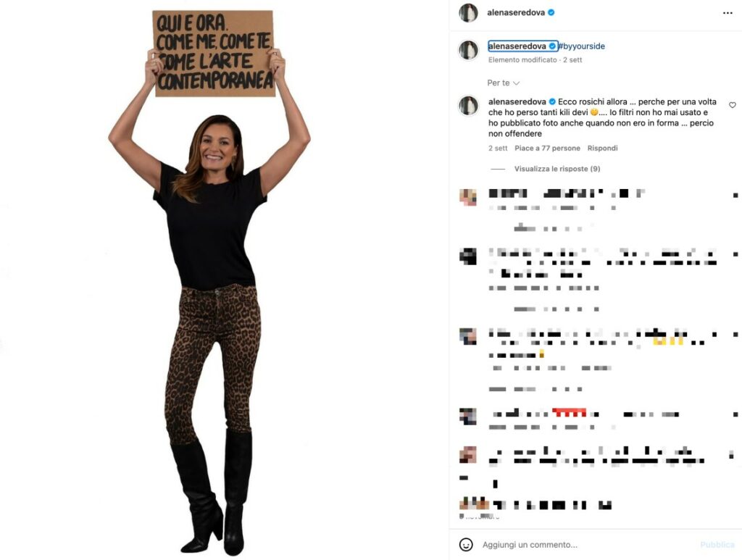Click the avatar beside the 'Ecco rosichi' comment
This screenshot has height=560, width=742.
[x=469, y=106]
